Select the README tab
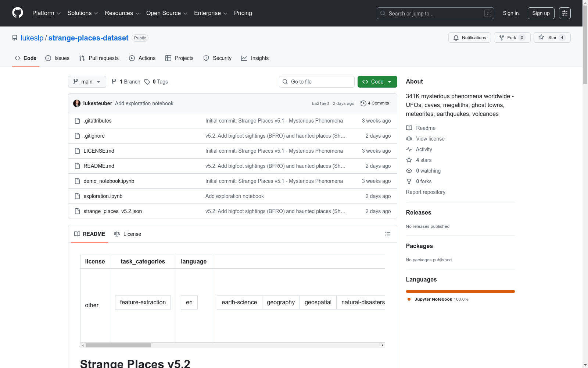This screenshot has width=588, height=368. pyautogui.click(x=90, y=234)
